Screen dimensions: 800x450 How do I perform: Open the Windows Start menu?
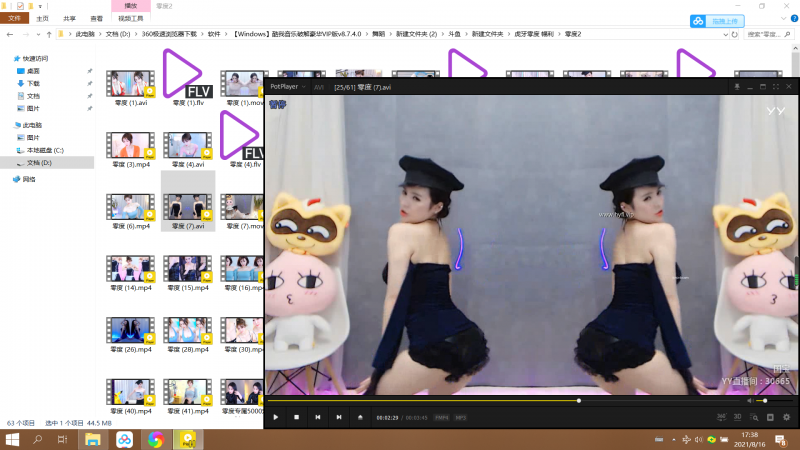tap(13, 439)
